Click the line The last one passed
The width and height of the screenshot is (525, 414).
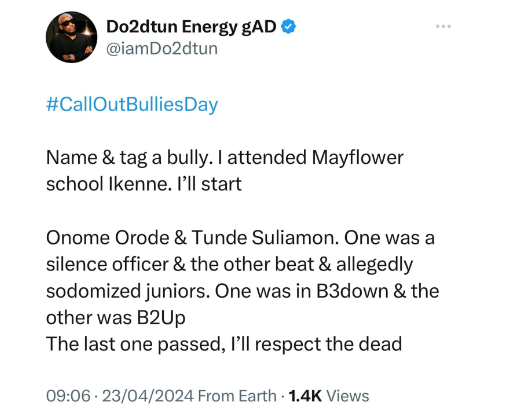(224, 344)
